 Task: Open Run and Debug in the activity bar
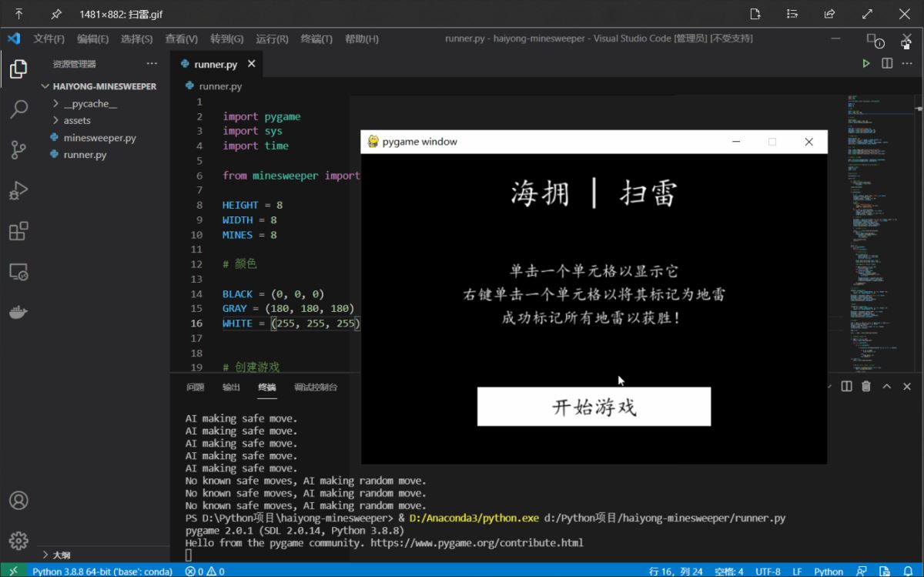click(x=18, y=190)
